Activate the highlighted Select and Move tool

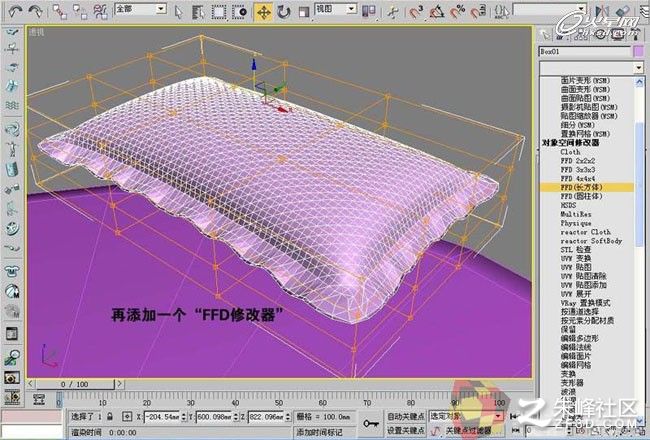(x=263, y=12)
